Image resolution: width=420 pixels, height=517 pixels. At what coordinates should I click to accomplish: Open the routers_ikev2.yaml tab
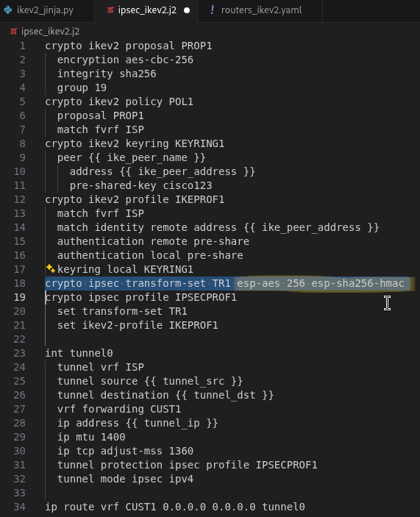(260, 10)
